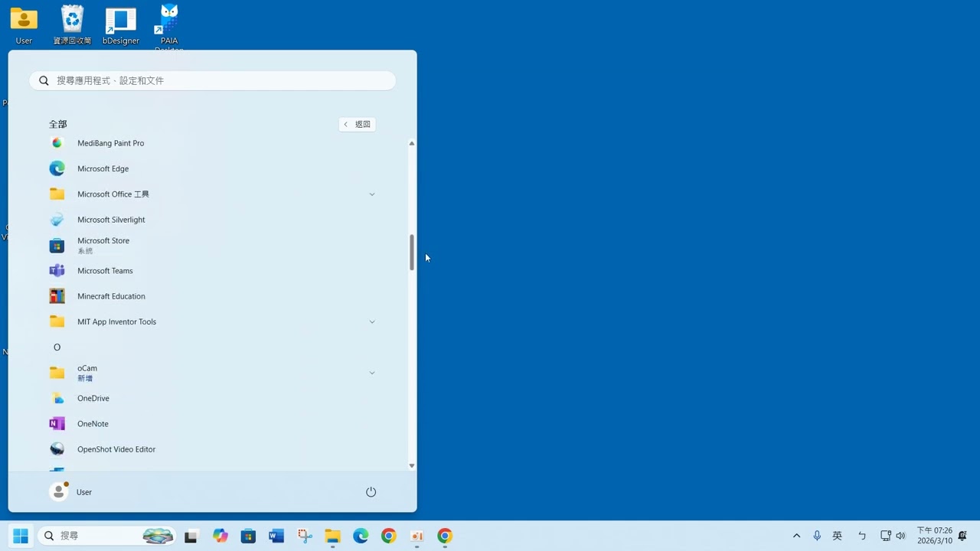Click the 全部 heading in Start menu

tap(58, 124)
